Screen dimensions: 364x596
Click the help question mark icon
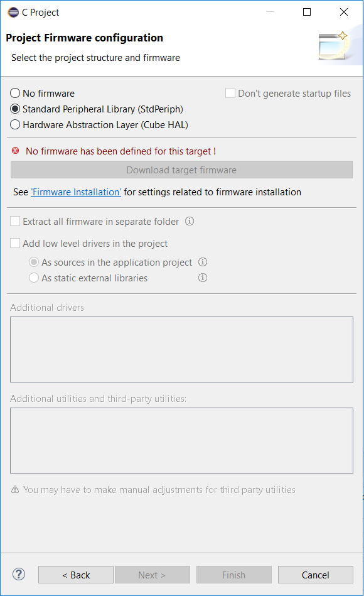click(19, 574)
